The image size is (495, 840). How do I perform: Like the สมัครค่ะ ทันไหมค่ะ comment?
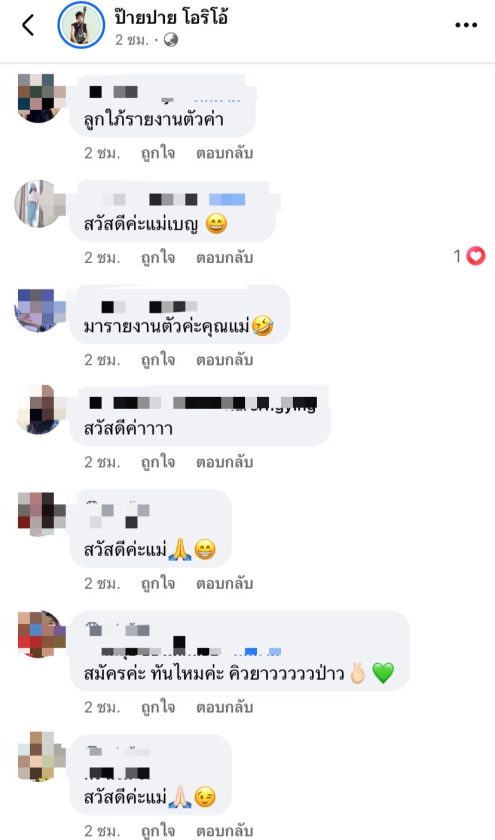pyautogui.click(x=158, y=707)
